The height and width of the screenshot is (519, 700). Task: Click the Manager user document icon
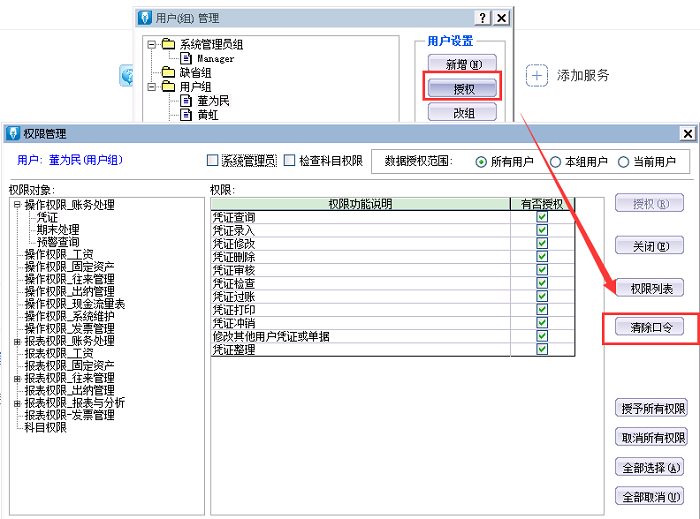(x=186, y=59)
